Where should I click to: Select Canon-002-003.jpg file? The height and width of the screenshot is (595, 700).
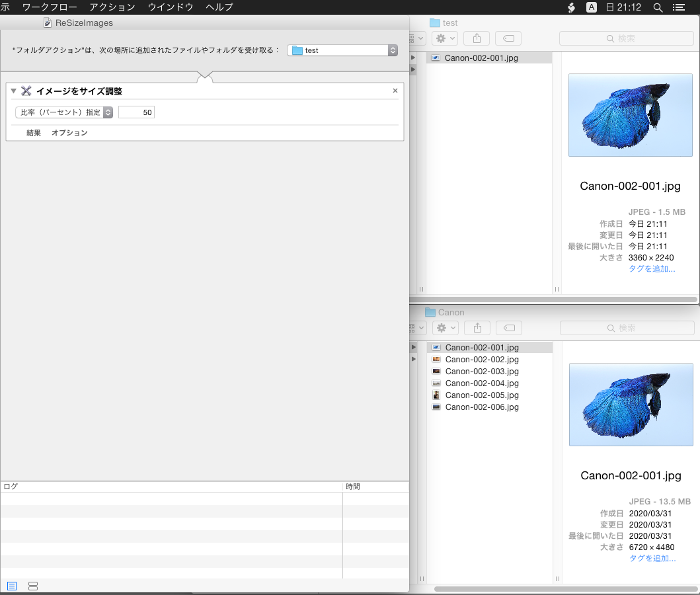pos(490,372)
